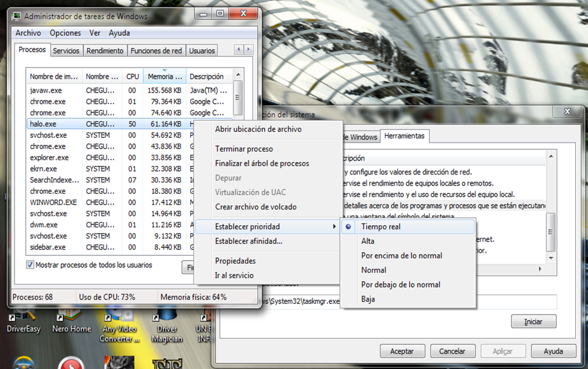This screenshot has width=588, height=369.
Task: Select the sidebar.exe process row
Action: click(x=110, y=247)
